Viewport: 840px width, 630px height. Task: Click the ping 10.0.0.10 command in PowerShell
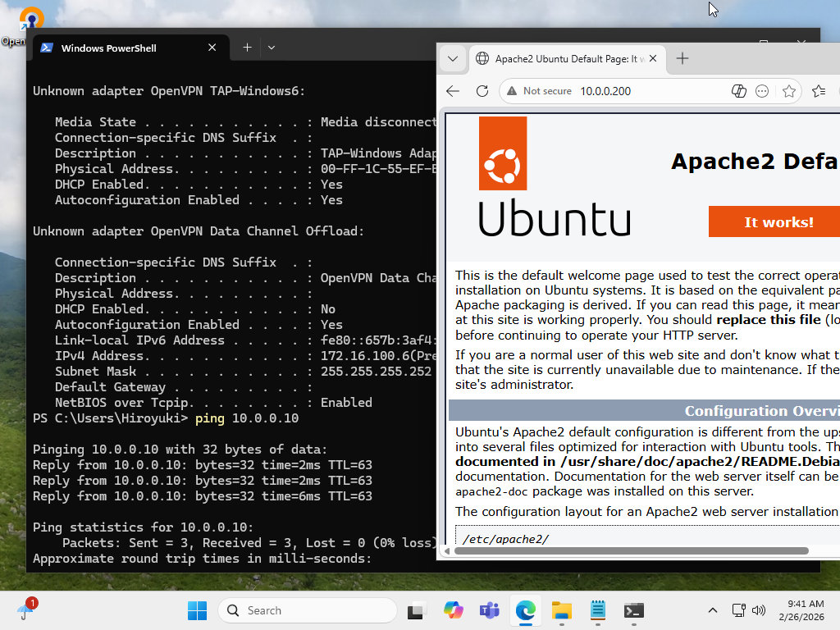click(x=246, y=418)
